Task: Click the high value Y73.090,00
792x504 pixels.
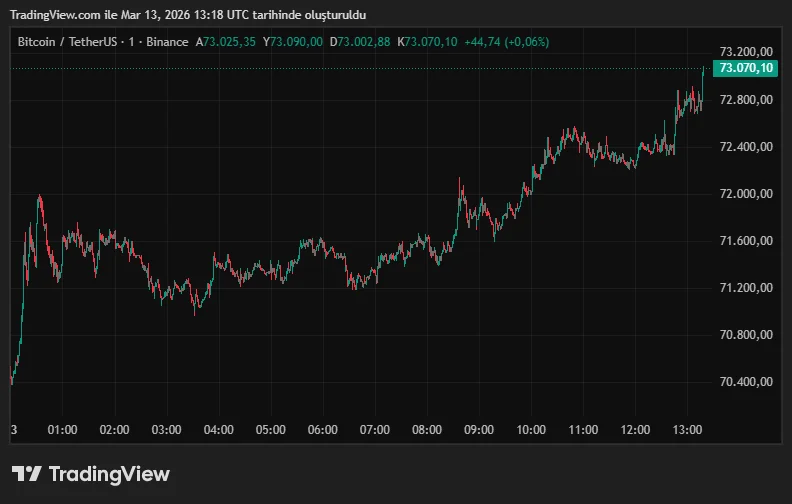Action: tap(293, 42)
